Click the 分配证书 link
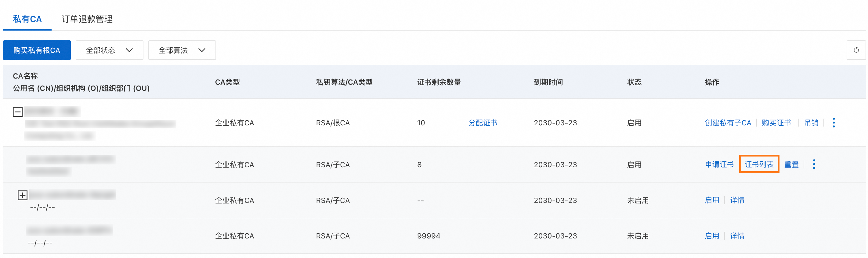The image size is (868, 258). pyautogui.click(x=483, y=123)
